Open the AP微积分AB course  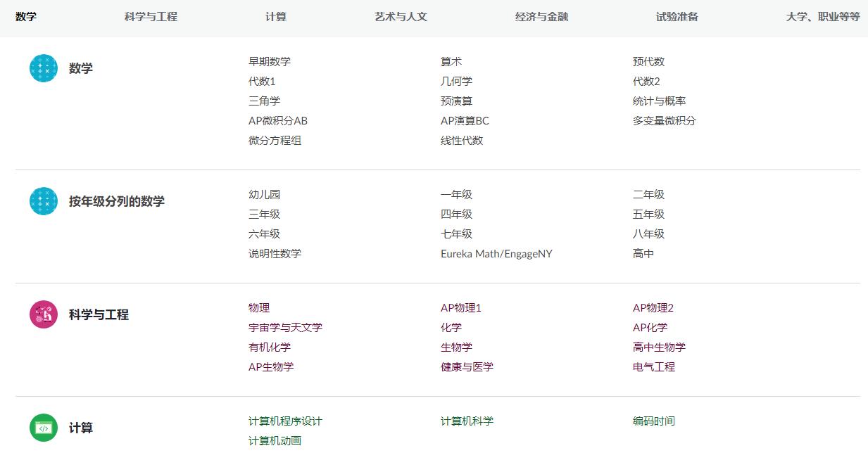click(x=278, y=120)
